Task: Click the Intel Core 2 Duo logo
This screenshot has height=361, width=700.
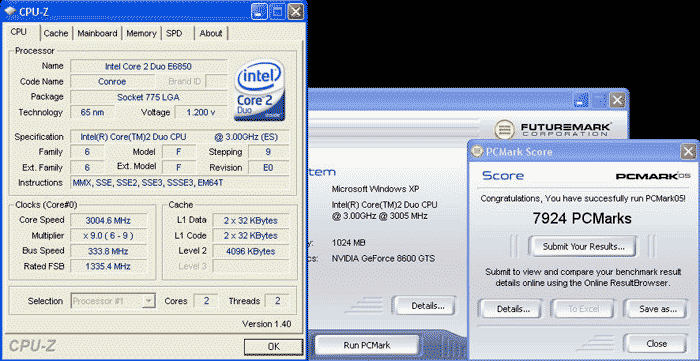Action: pos(260,89)
